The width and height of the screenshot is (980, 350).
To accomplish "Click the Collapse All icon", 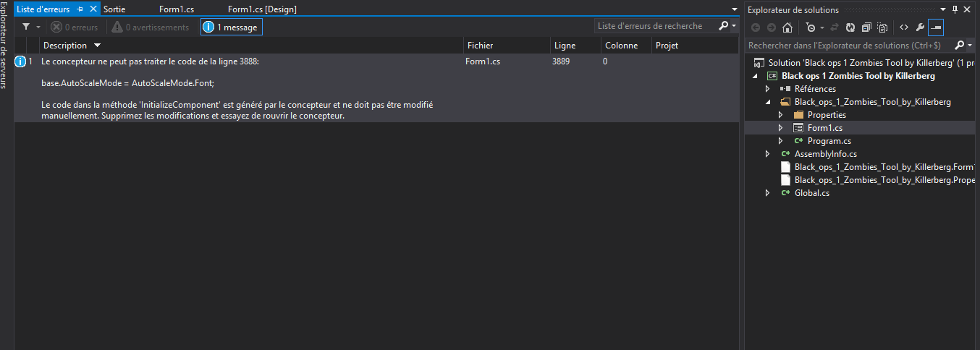I will pos(866,27).
